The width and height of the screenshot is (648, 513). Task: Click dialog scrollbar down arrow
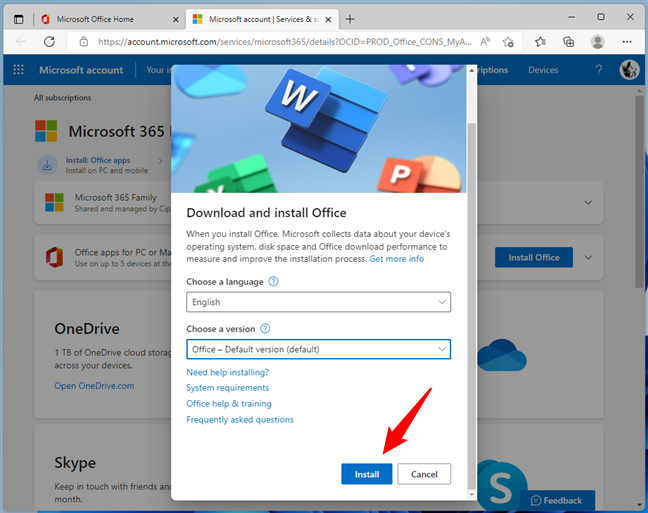472,494
